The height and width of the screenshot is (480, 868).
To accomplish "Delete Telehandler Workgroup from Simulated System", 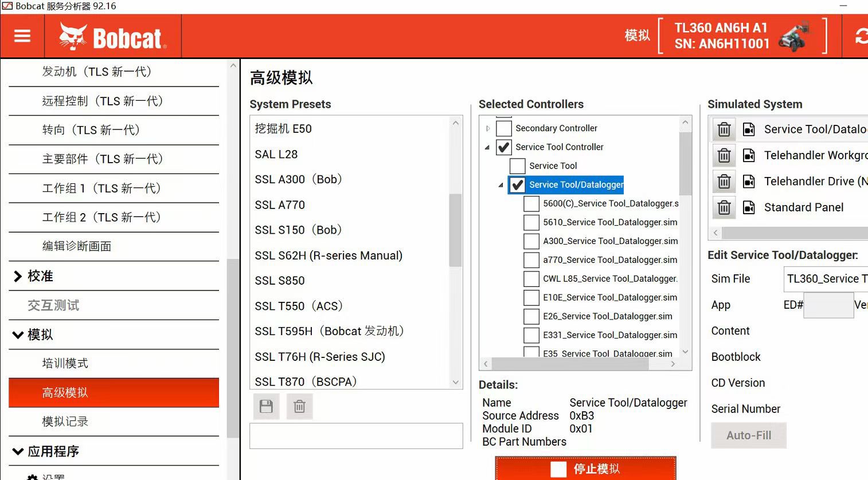I will tap(724, 155).
